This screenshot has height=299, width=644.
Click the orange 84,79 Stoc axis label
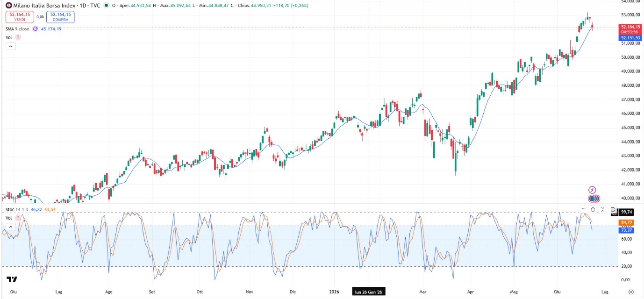pyautogui.click(x=627, y=222)
